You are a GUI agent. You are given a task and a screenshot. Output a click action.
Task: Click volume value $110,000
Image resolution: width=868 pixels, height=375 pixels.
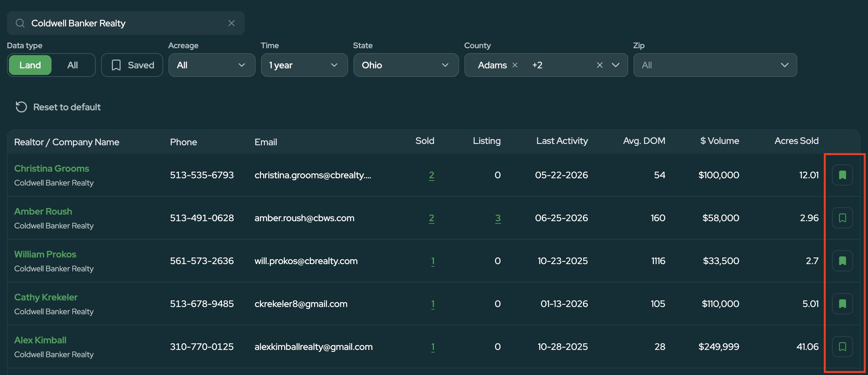click(720, 304)
